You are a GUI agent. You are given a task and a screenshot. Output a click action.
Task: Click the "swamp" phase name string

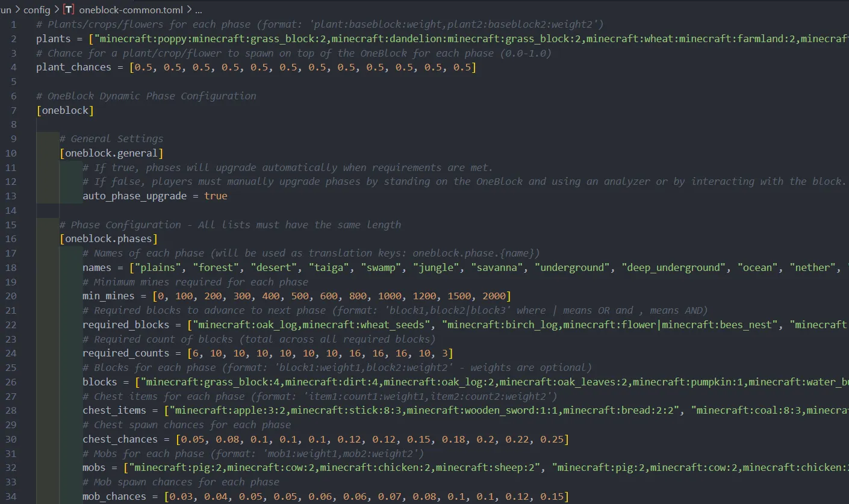point(381,267)
